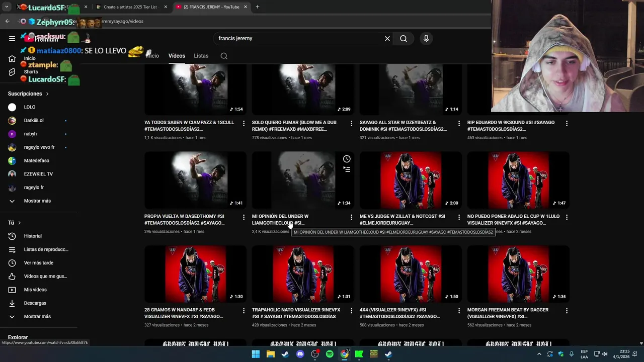Open Spotify from the taskbar

pyautogui.click(x=330, y=354)
